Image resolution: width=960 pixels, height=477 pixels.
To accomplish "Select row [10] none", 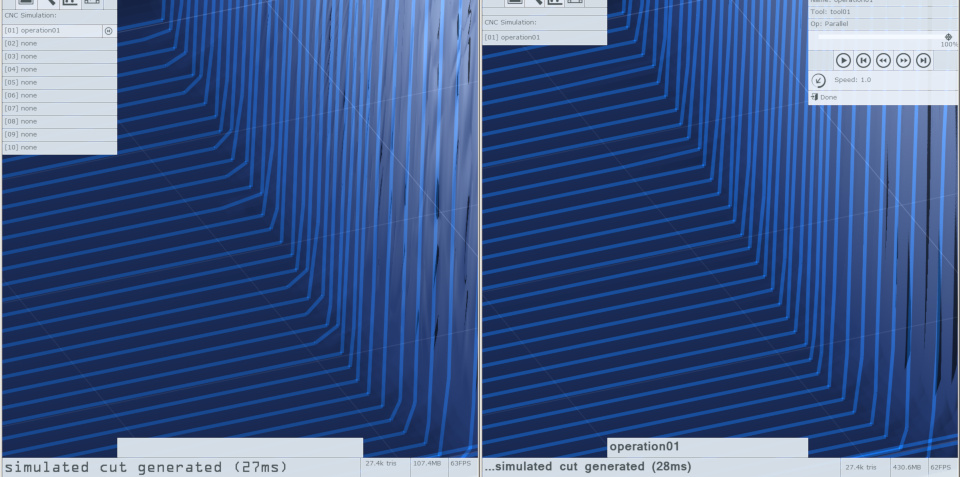I will [x=59, y=148].
